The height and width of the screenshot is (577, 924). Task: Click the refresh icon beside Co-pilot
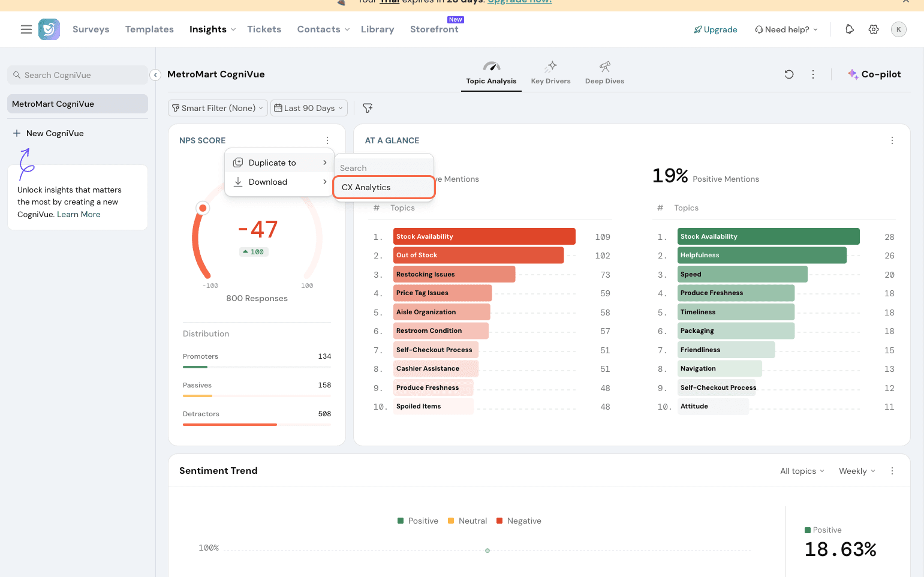coord(789,74)
